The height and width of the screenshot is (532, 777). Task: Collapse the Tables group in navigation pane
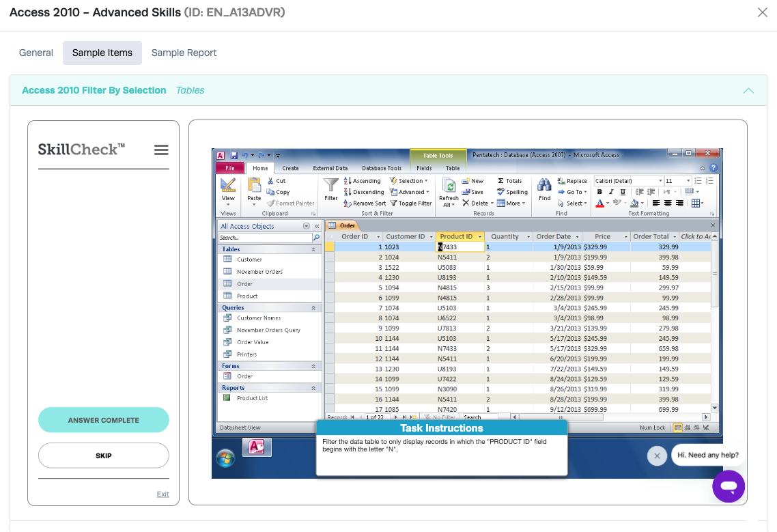(x=313, y=249)
